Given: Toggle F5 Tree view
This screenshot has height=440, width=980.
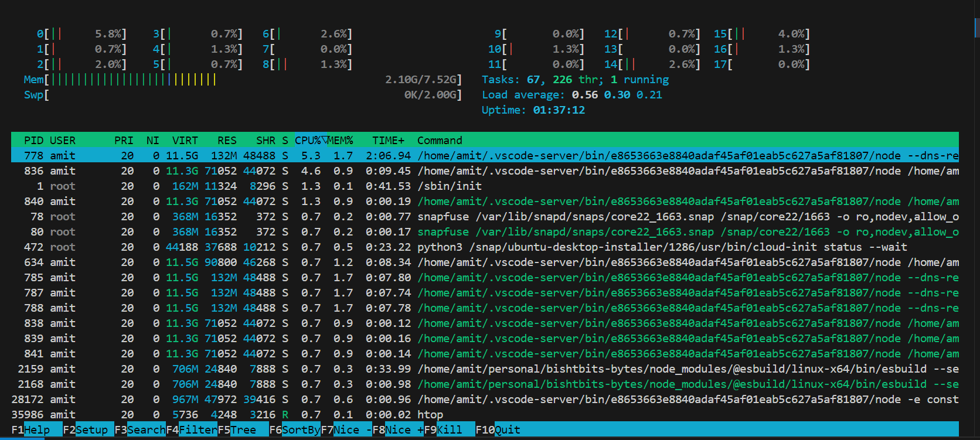Looking at the screenshot, I should tap(243, 429).
